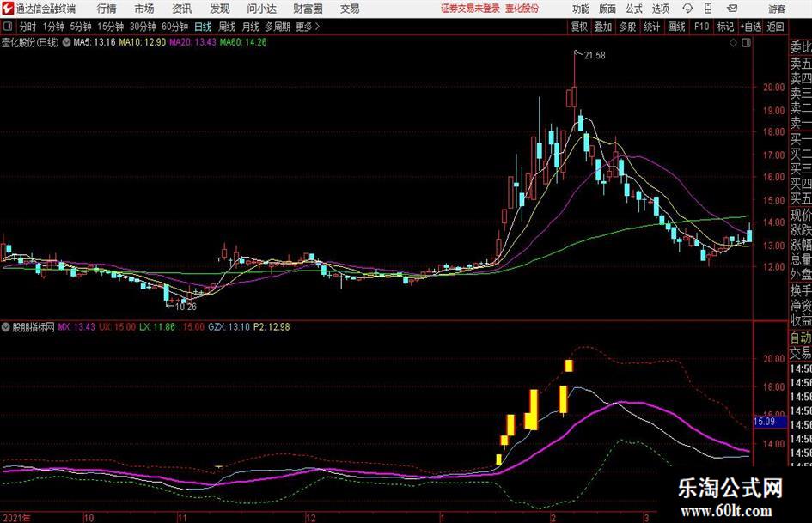The height and width of the screenshot is (523, 812).
Task: Select the 日线 daily period tab
Action: point(203,27)
